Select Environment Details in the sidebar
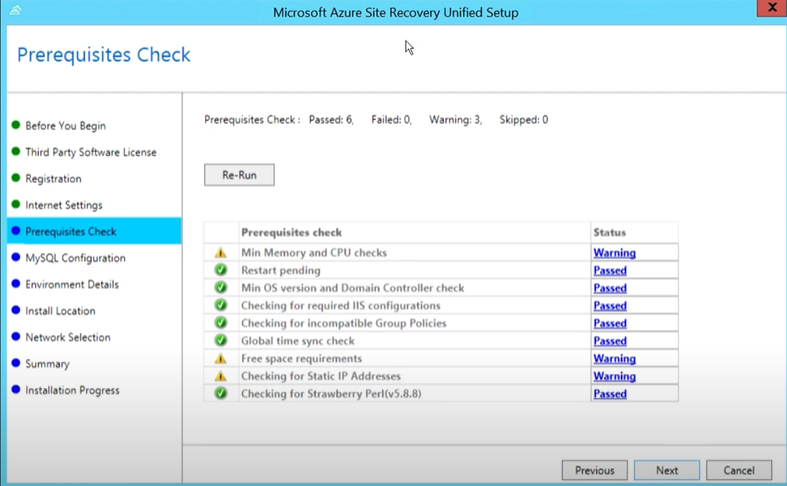This screenshot has height=486, width=787. click(x=72, y=284)
